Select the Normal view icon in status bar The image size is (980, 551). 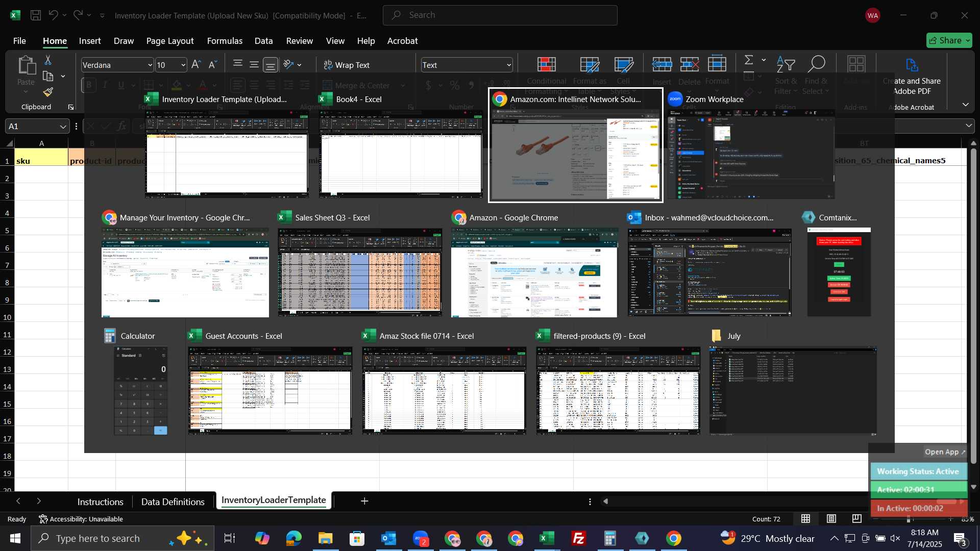pos(805,519)
